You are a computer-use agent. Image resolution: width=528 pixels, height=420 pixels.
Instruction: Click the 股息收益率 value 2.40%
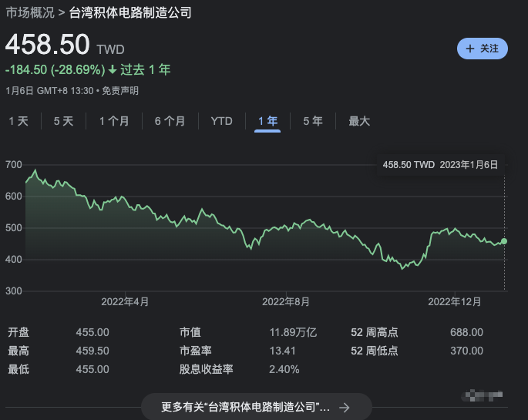click(284, 369)
